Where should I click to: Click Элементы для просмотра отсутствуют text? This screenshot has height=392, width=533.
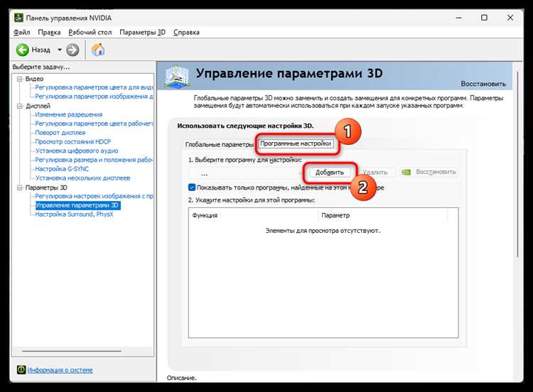323,231
